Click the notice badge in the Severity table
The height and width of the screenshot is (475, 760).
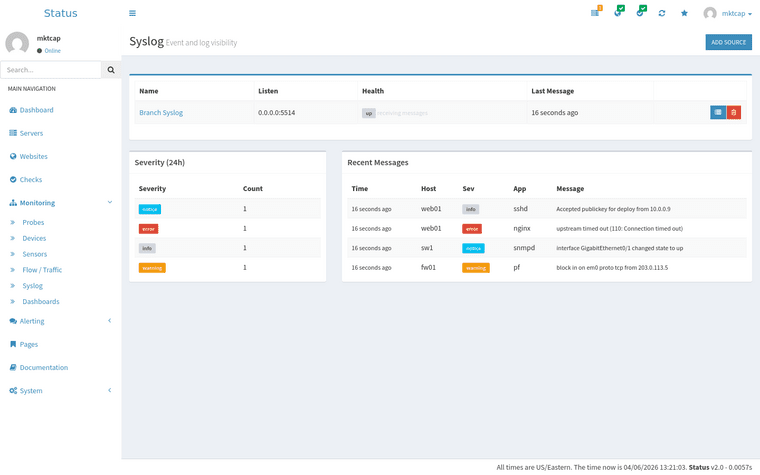click(150, 209)
